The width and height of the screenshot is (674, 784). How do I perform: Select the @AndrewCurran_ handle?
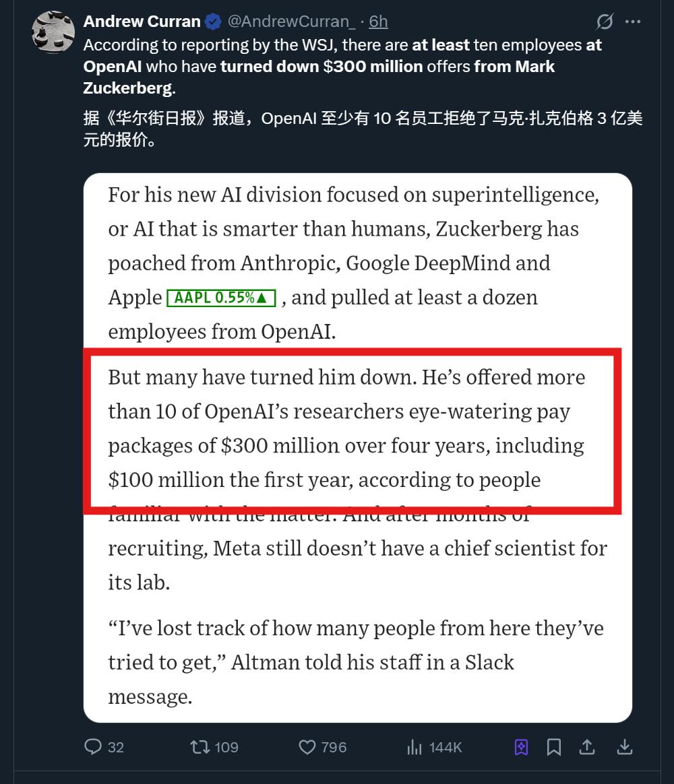[x=293, y=21]
